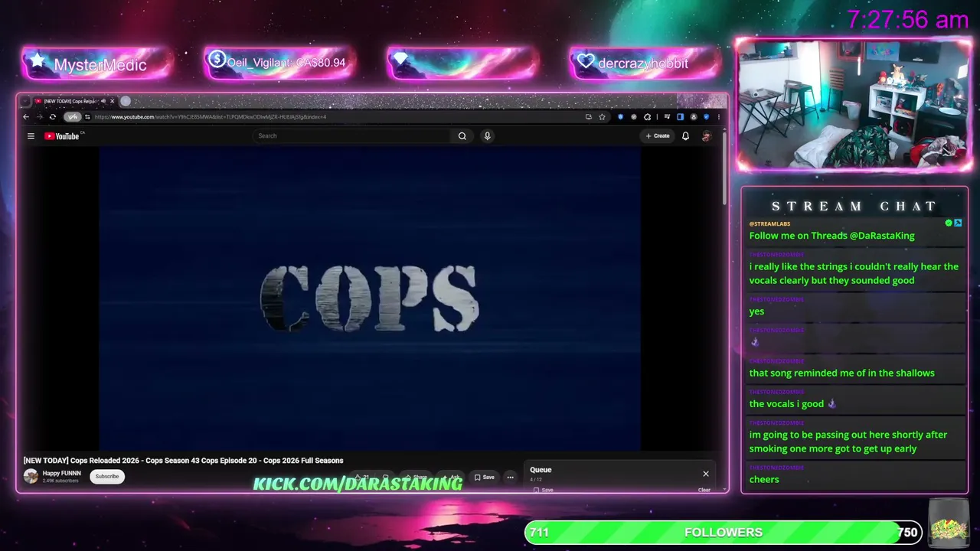Go to the YouTube home logo
Image resolution: width=980 pixels, height=551 pixels.
(62, 136)
